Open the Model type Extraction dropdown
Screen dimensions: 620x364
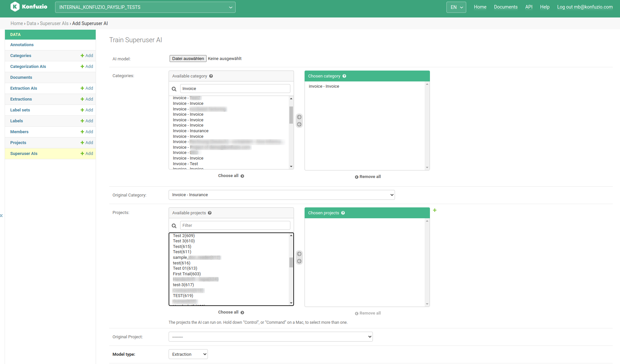[188, 354]
